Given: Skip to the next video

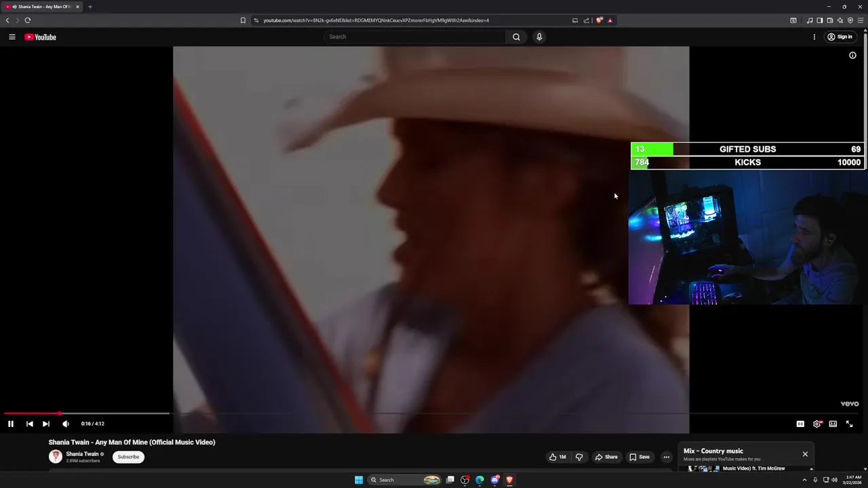Looking at the screenshot, I should coord(46,424).
